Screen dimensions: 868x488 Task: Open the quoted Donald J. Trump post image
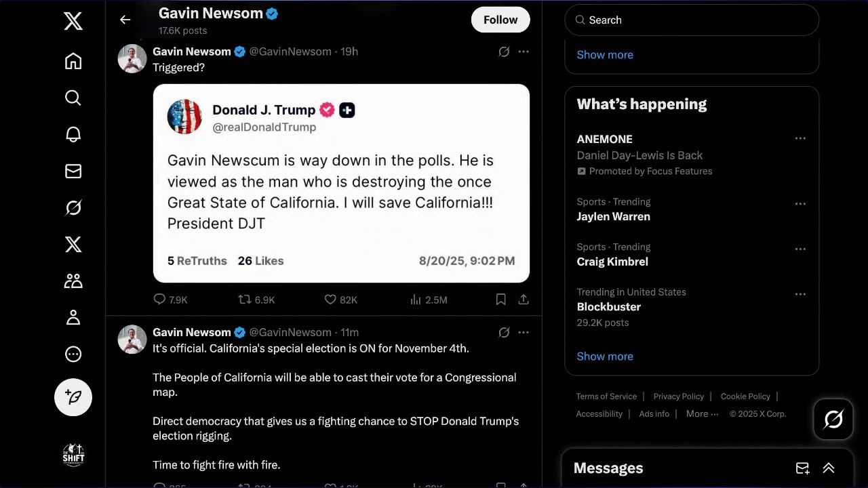tap(341, 183)
